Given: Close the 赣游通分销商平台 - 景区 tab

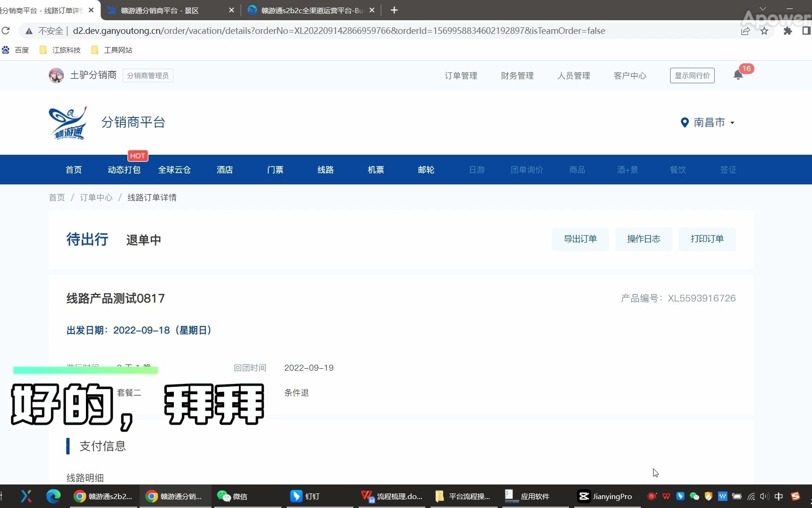Looking at the screenshot, I should coord(231,10).
